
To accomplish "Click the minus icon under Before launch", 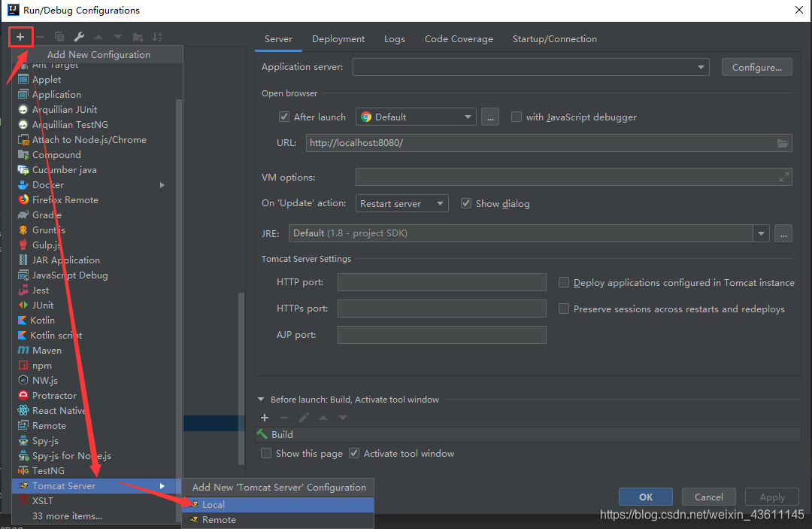I will coord(283,418).
